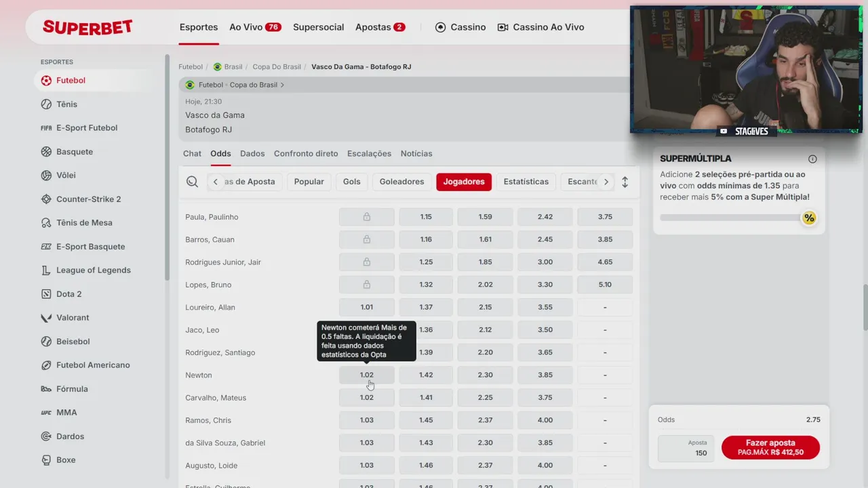Screen dimensions: 868x488
Task: Click the Supermúltipla info icon
Action: [x=812, y=159]
